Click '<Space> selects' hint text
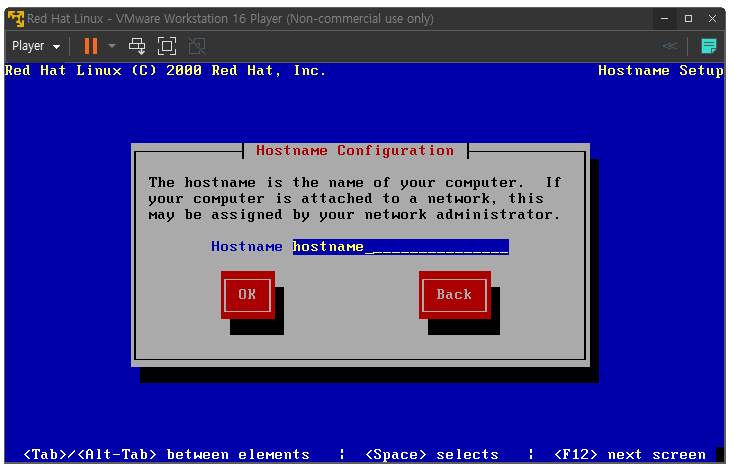The height and width of the screenshot is (474, 733). (431, 454)
